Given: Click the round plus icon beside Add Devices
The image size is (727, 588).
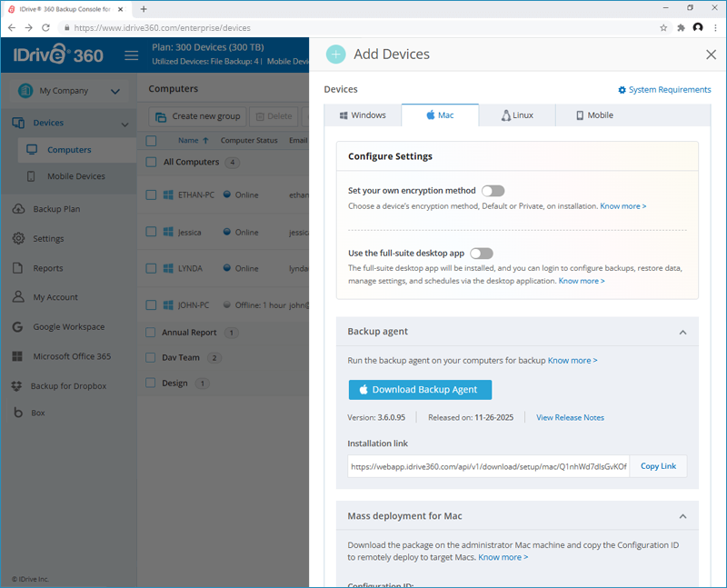Looking at the screenshot, I should point(336,55).
